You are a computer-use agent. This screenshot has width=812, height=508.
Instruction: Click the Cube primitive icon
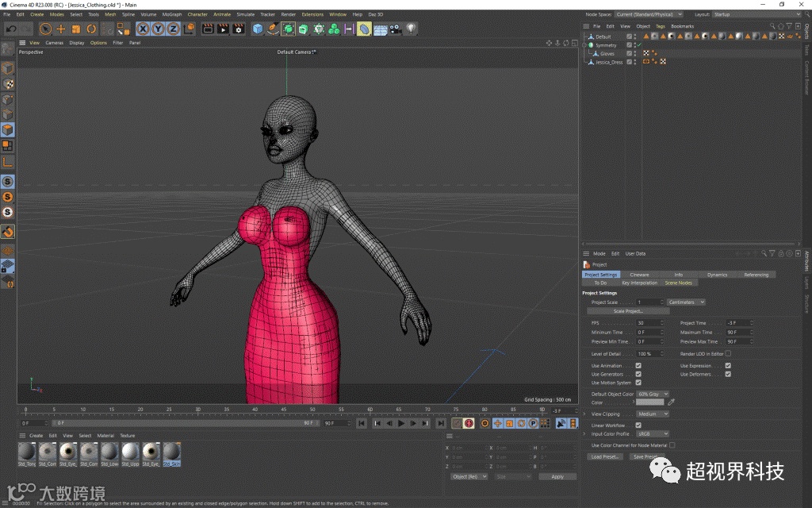coord(258,29)
